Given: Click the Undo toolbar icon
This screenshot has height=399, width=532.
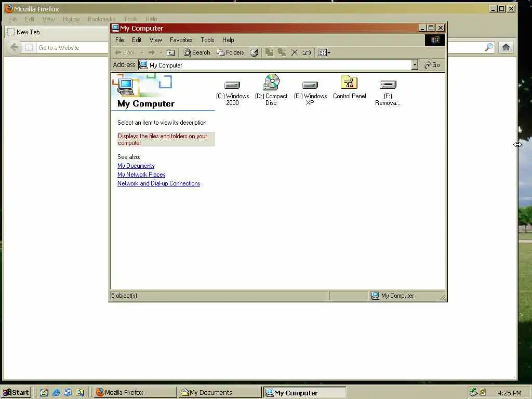Looking at the screenshot, I should 307,52.
